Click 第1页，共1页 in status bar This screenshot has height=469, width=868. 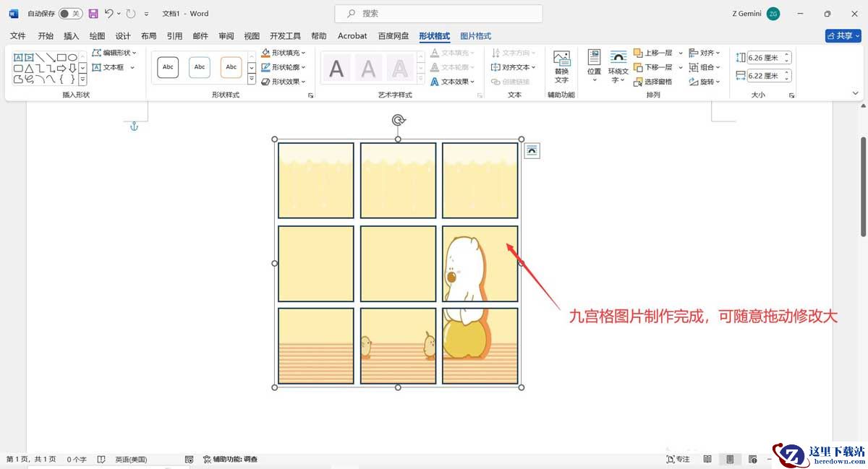(x=31, y=459)
